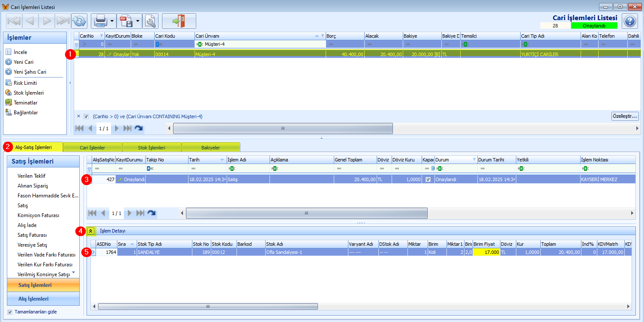Image resolution: width=644 pixels, height=322 pixels.
Task: Toggle Kapalı checkbox in row 427
Action: tap(428, 180)
